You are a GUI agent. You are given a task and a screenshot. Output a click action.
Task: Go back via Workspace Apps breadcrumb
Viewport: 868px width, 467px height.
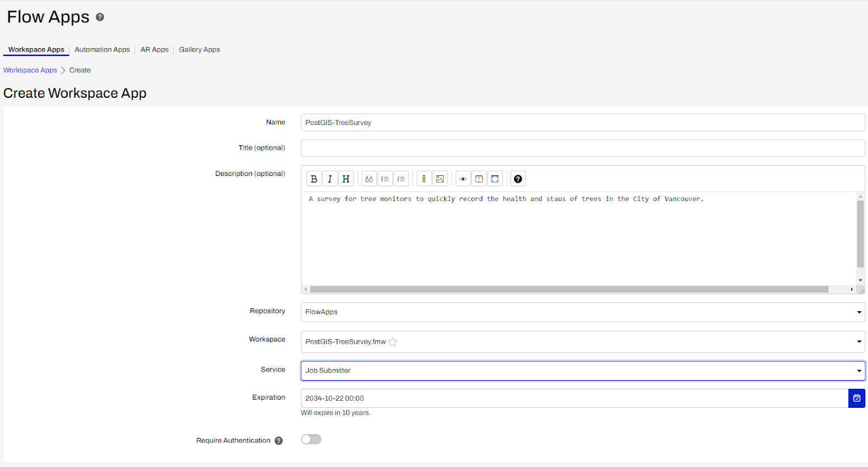point(30,70)
